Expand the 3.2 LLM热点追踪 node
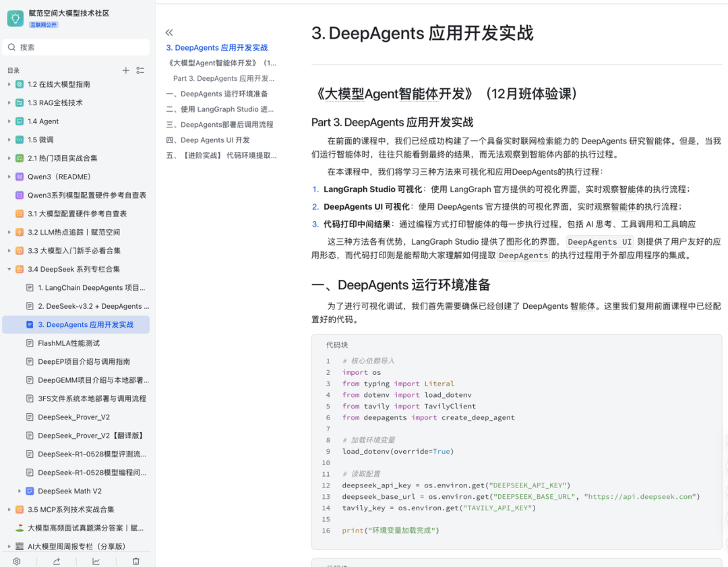 [x=9, y=232]
